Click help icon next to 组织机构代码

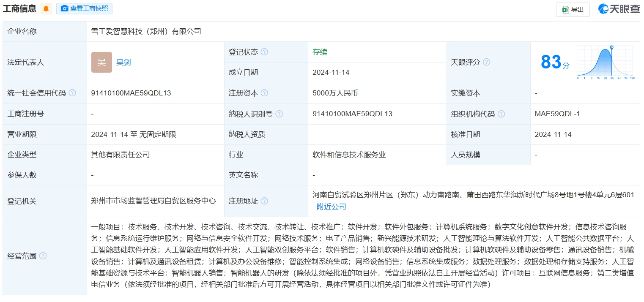pos(501,114)
